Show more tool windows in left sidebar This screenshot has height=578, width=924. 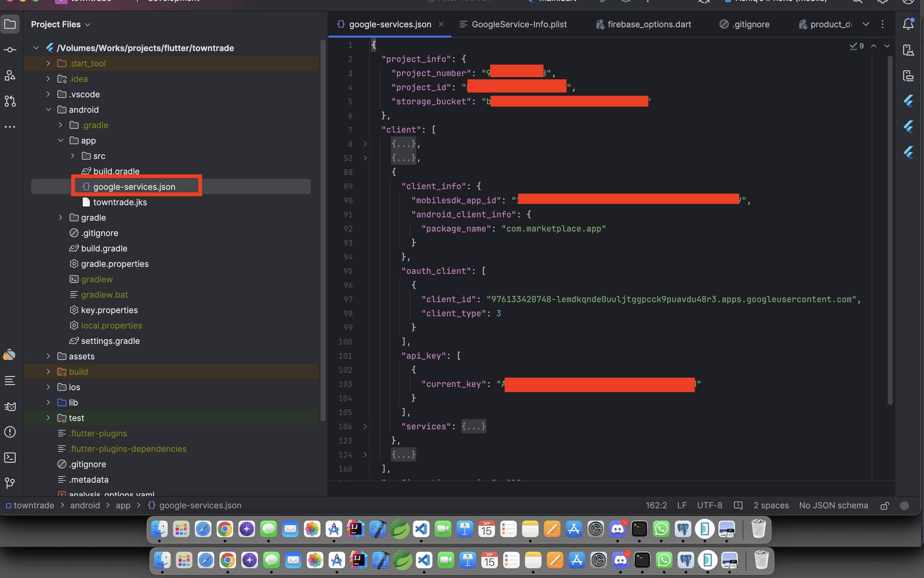[x=10, y=127]
